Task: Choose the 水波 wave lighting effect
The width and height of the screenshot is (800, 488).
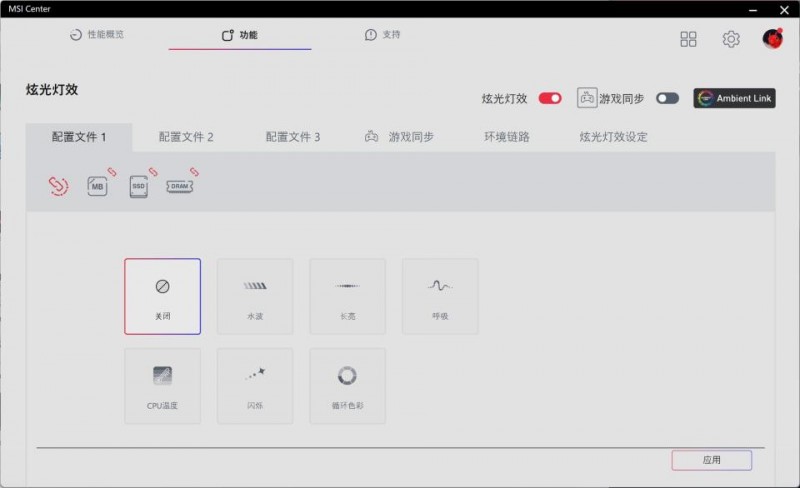Action: point(255,296)
